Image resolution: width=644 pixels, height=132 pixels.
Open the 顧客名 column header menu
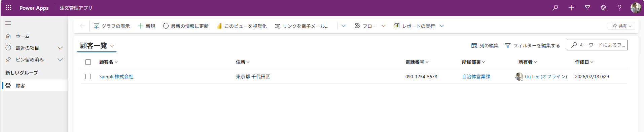point(108,62)
